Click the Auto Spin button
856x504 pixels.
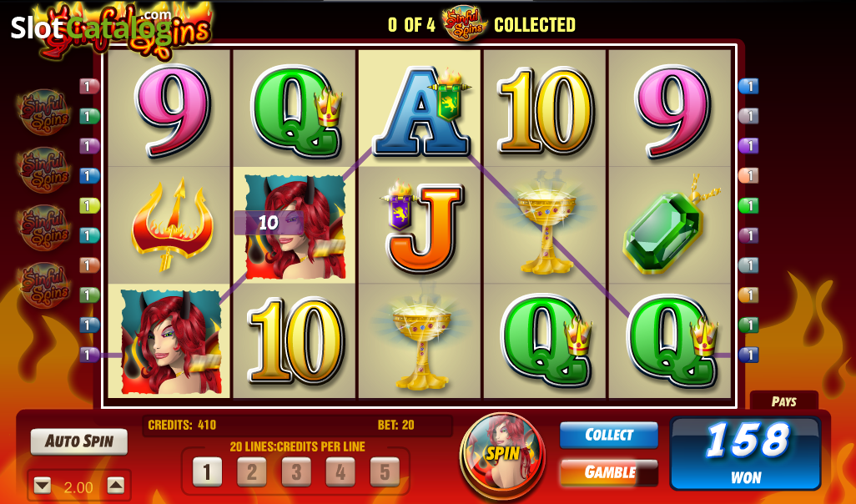(79, 441)
